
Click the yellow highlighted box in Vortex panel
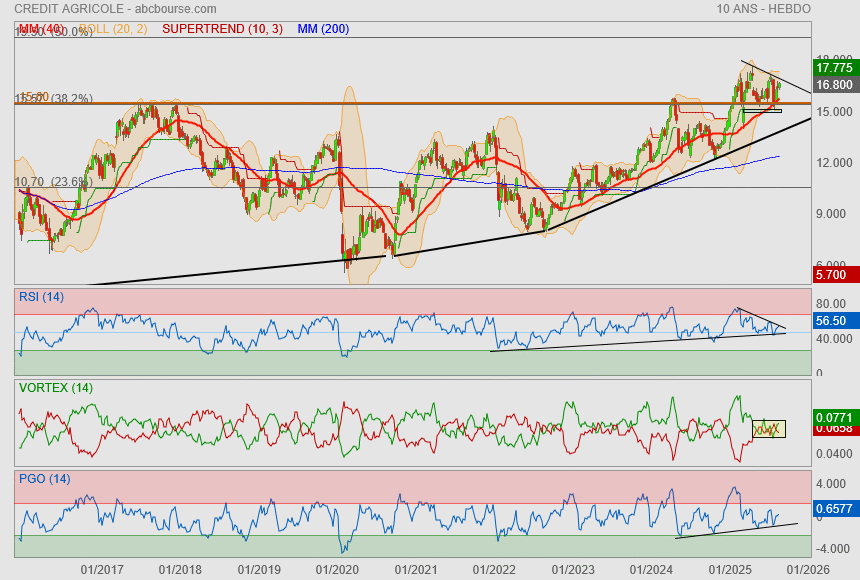click(x=769, y=429)
